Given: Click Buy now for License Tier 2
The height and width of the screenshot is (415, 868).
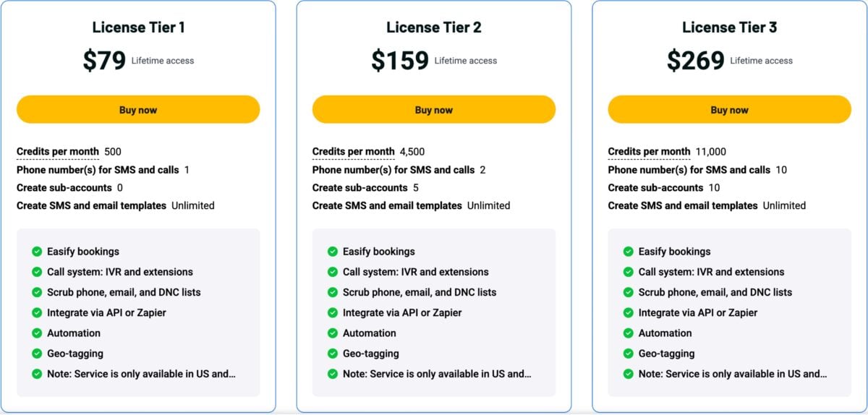Looking at the screenshot, I should (x=434, y=110).
